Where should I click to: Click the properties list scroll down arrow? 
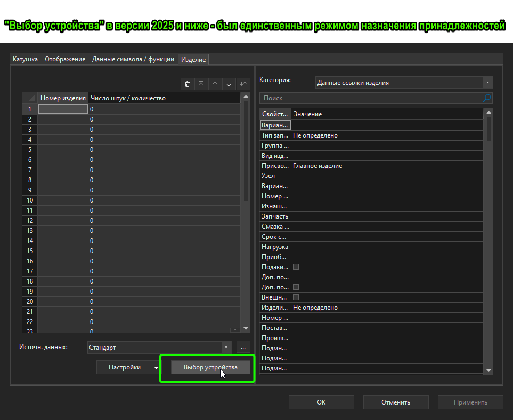point(489,370)
